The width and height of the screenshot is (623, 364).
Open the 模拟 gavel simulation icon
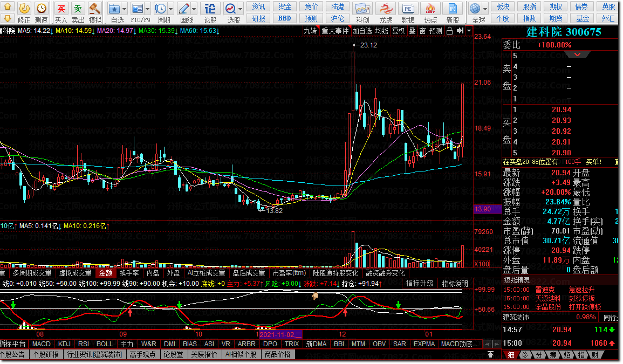click(94, 8)
